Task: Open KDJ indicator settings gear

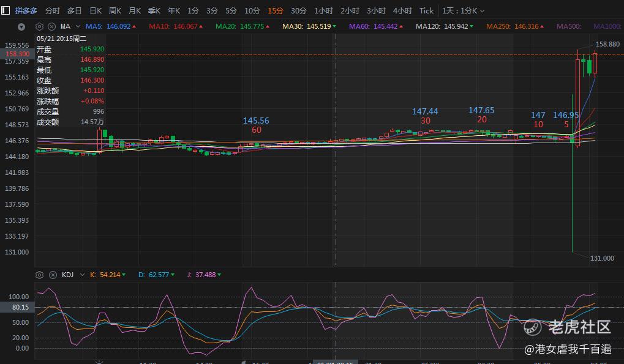Action: point(39,275)
